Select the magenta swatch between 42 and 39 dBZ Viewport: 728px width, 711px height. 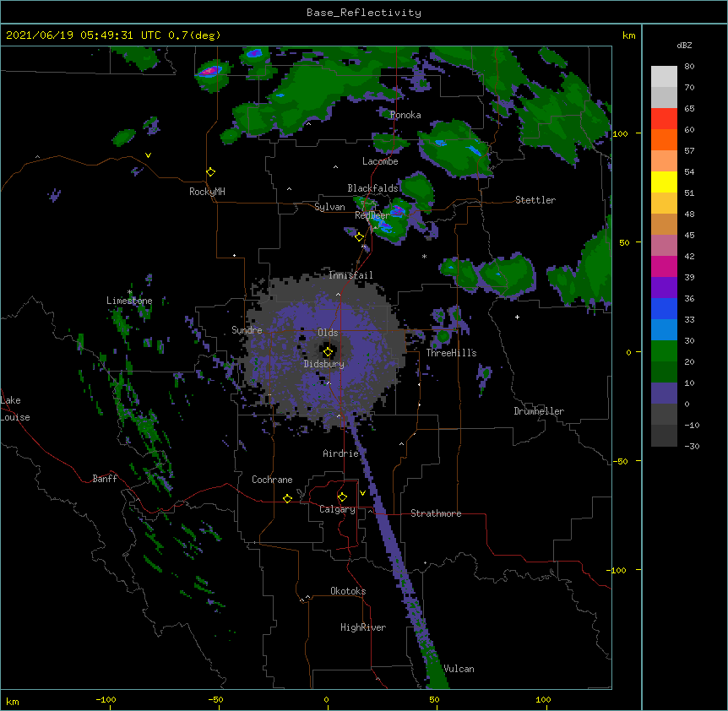coord(664,266)
